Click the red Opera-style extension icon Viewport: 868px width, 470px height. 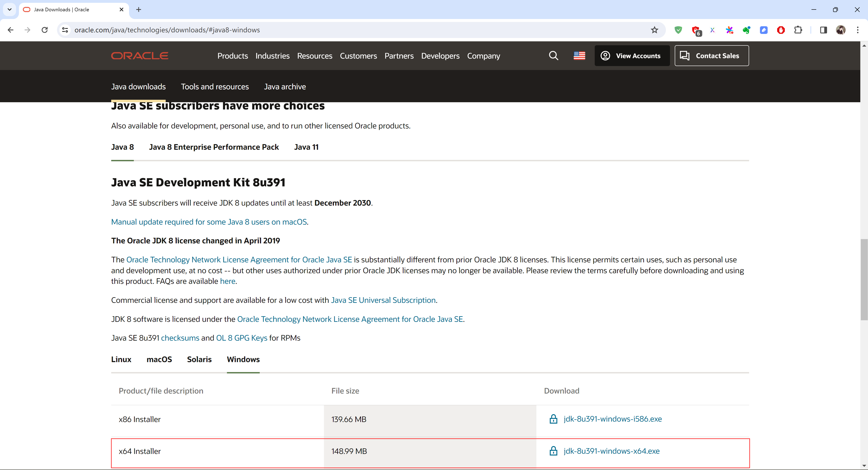click(x=781, y=30)
